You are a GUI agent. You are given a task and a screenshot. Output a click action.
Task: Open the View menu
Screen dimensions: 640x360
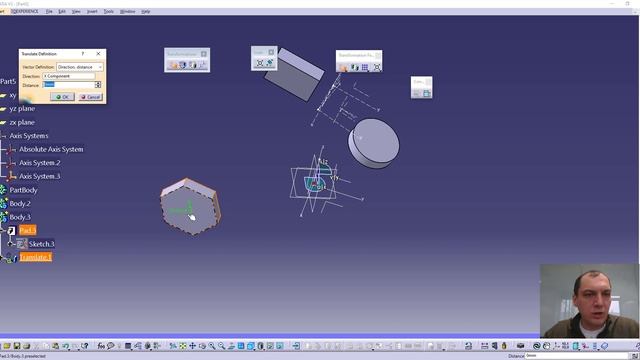point(76,11)
